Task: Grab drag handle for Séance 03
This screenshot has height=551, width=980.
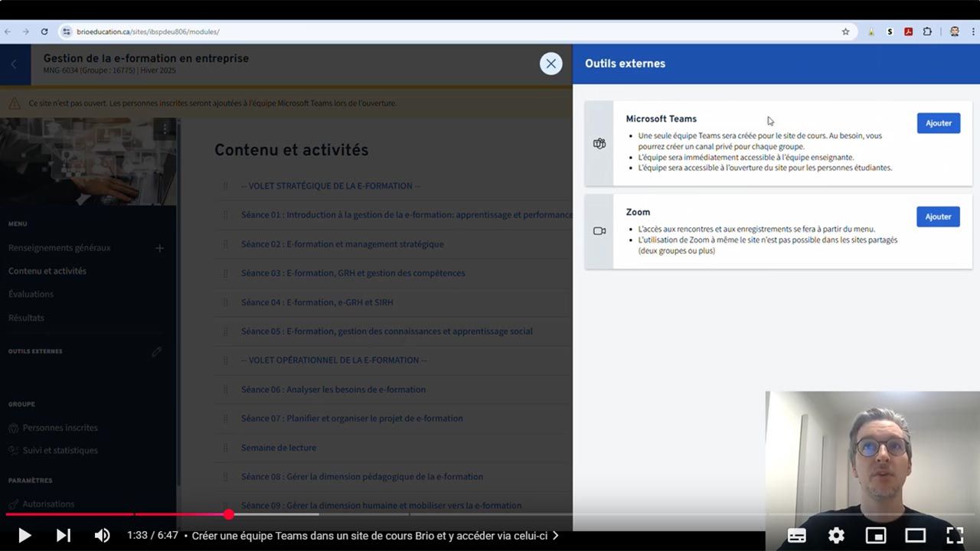Action: tap(225, 273)
